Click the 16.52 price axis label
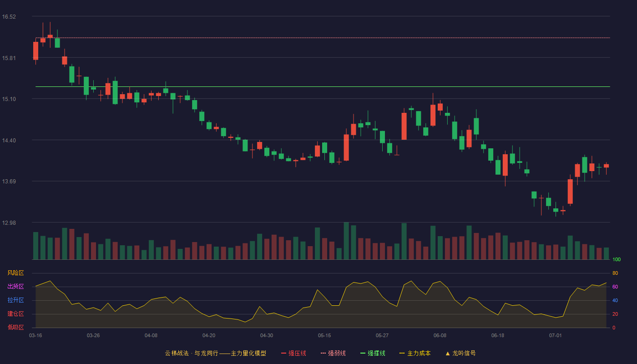The width and height of the screenshot is (637, 364). (x=9, y=17)
